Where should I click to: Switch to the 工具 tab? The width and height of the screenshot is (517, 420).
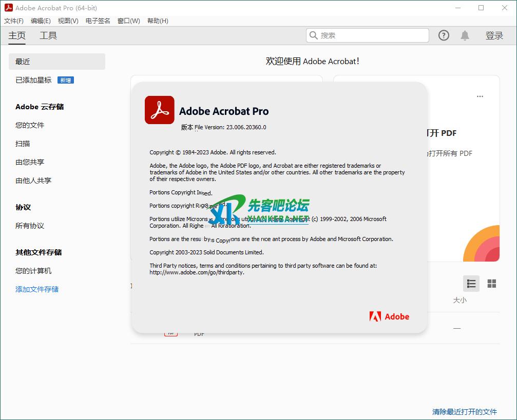(48, 35)
